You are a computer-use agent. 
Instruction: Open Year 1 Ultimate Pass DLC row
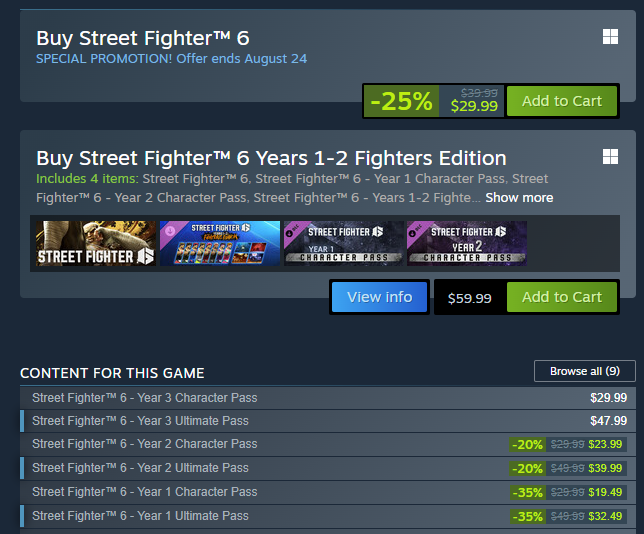328,516
